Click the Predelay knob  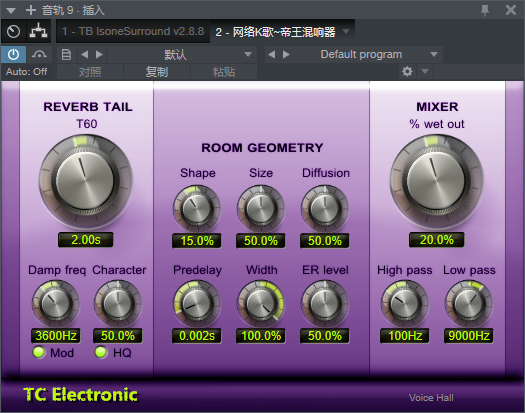click(x=197, y=304)
